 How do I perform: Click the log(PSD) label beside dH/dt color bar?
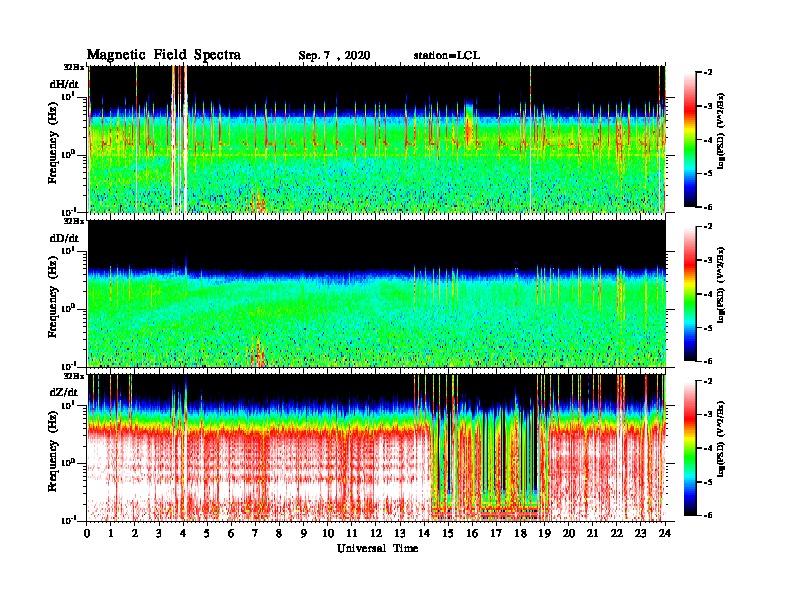coord(721,131)
